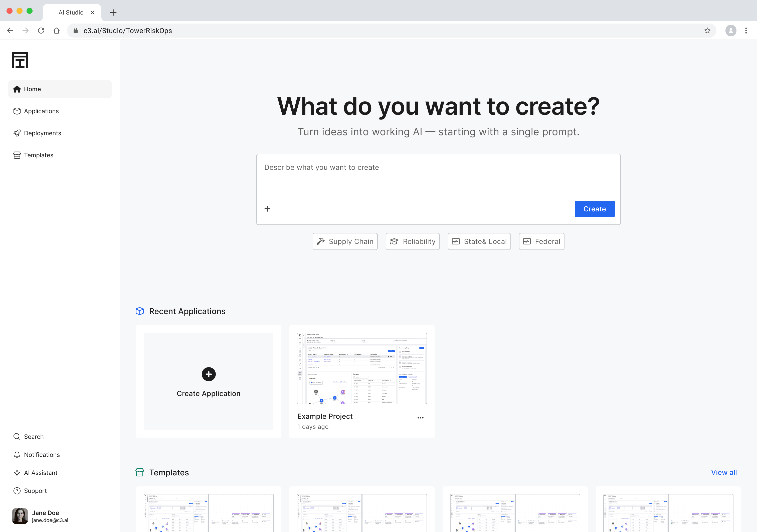This screenshot has width=757, height=532.
Task: Select the Reliability prompt category
Action: tap(413, 241)
